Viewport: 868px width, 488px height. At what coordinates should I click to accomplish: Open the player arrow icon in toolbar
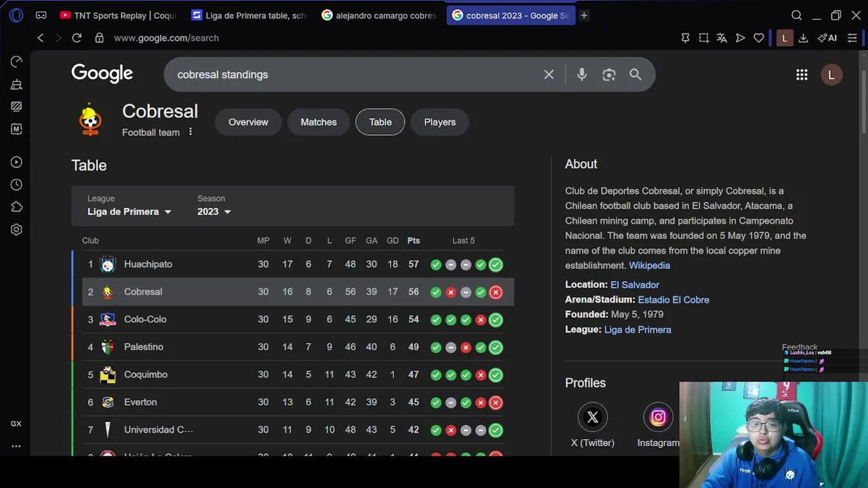click(741, 38)
